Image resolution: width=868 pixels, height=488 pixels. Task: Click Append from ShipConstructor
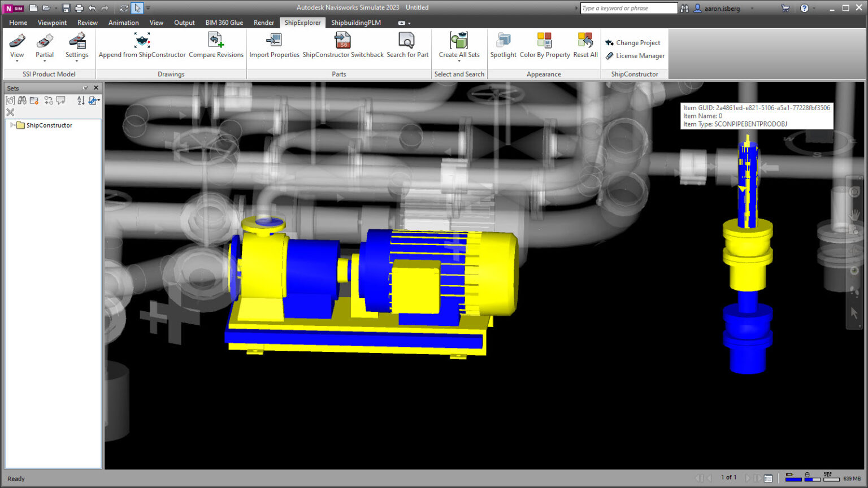(142, 45)
